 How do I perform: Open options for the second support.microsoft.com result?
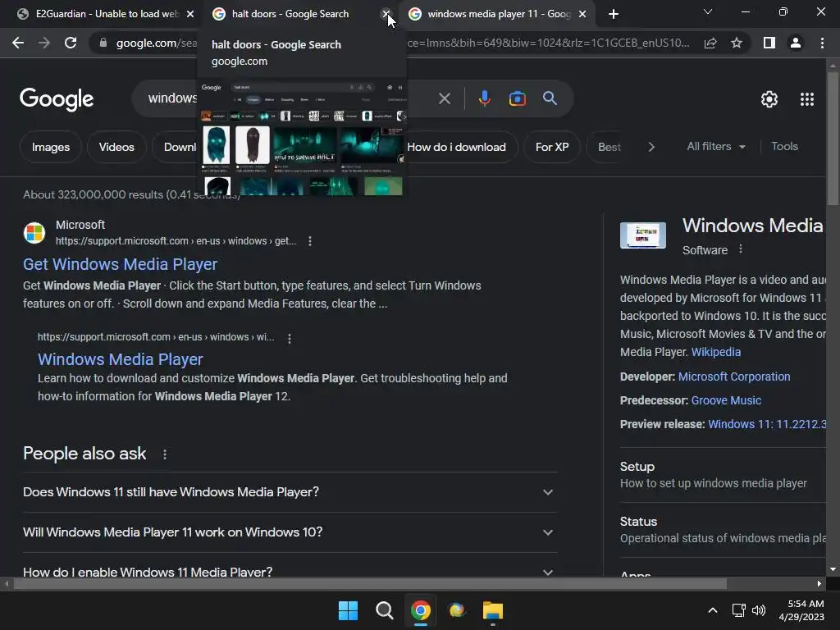290,339
